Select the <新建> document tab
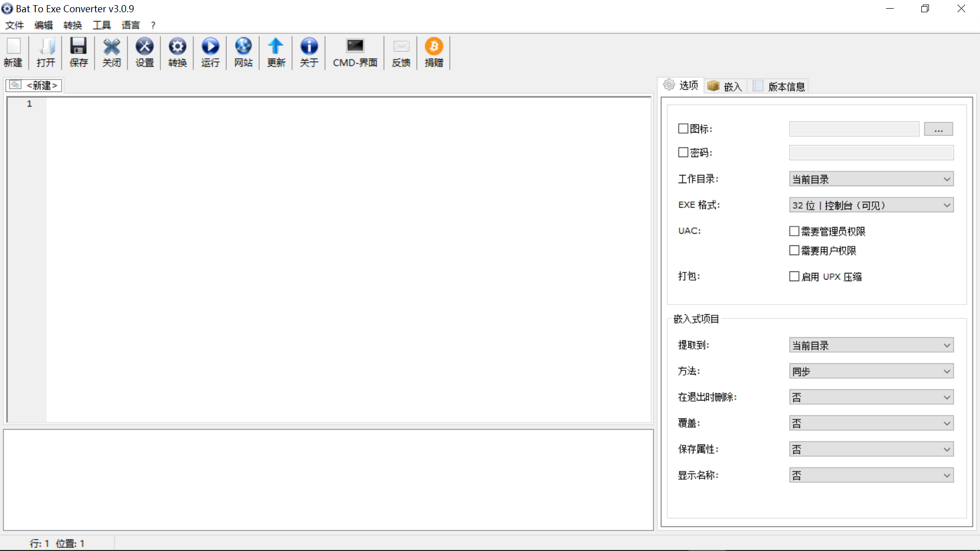This screenshot has height=551, width=980. (35, 85)
